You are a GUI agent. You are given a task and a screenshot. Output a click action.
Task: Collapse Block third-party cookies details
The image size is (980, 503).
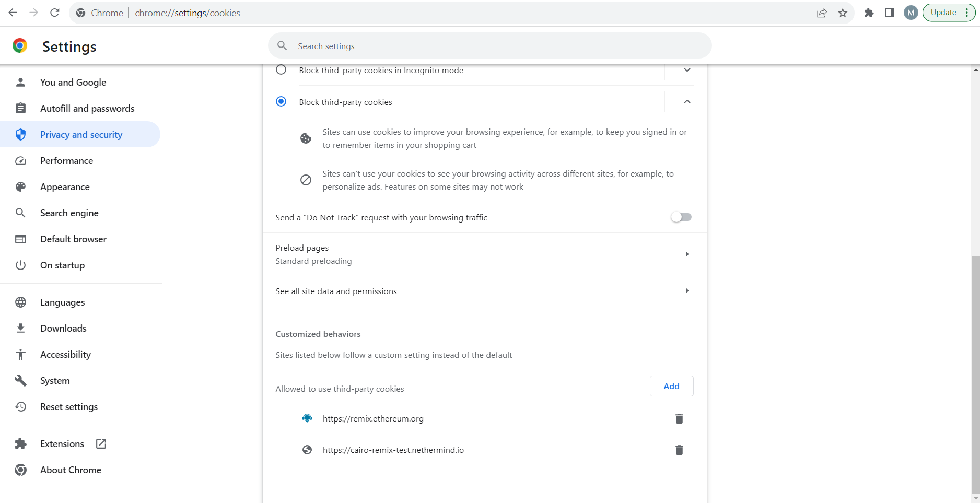click(x=687, y=101)
